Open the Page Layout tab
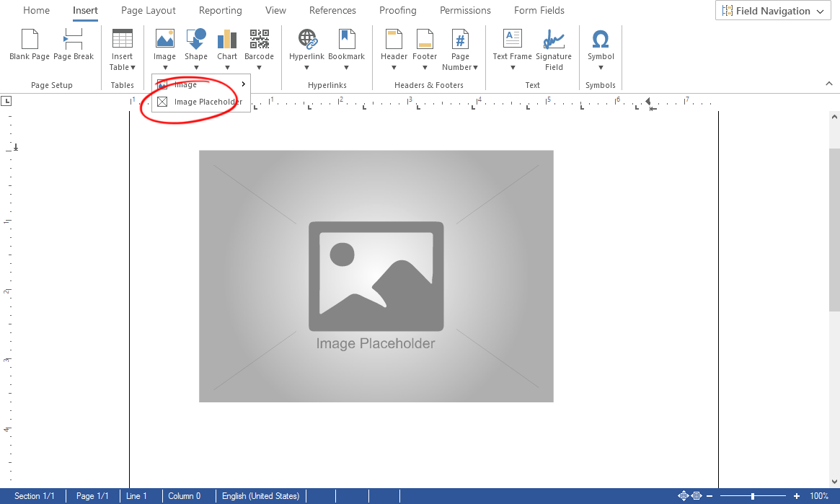Image resolution: width=840 pixels, height=504 pixels. click(x=149, y=10)
